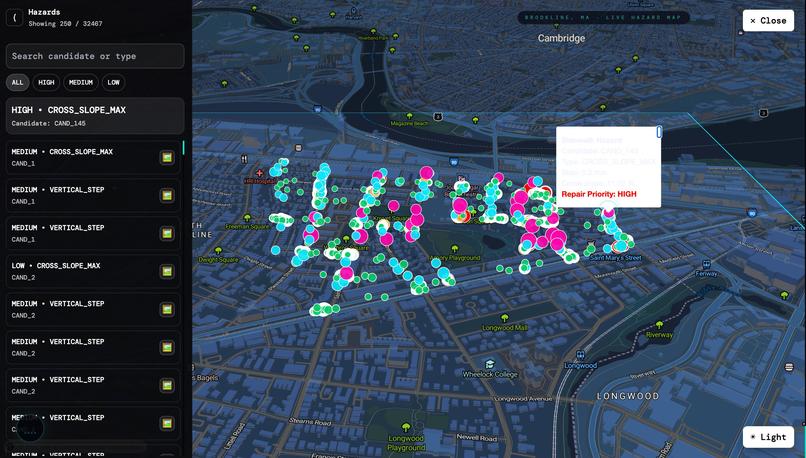Image resolution: width=806 pixels, height=458 pixels.
Task: Click the 'Hazards' panel heading
Action: click(44, 12)
